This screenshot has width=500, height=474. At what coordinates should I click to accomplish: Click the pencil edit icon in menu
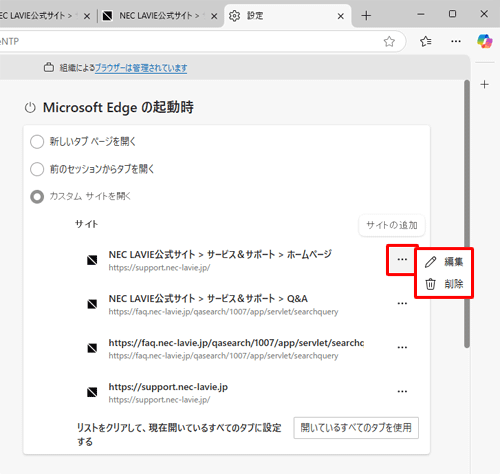pos(430,262)
